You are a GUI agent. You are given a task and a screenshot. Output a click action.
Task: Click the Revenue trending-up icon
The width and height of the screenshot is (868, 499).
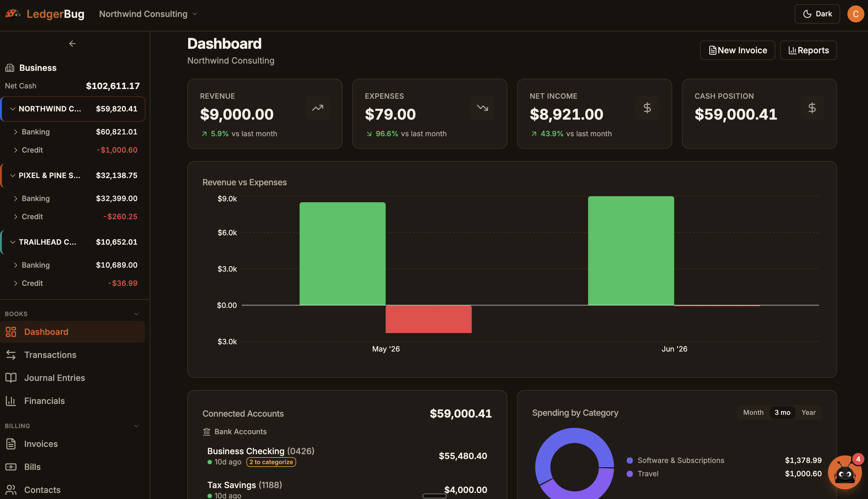318,108
